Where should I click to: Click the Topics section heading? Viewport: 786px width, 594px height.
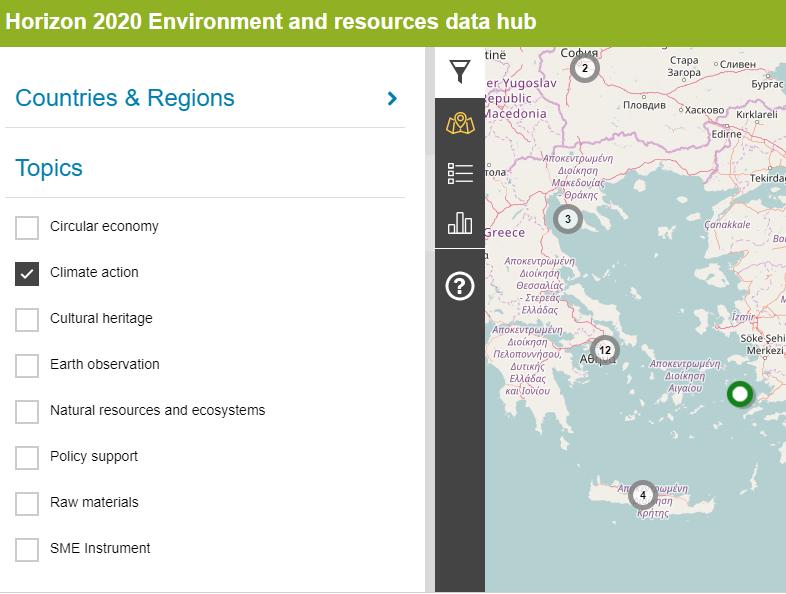click(x=49, y=168)
